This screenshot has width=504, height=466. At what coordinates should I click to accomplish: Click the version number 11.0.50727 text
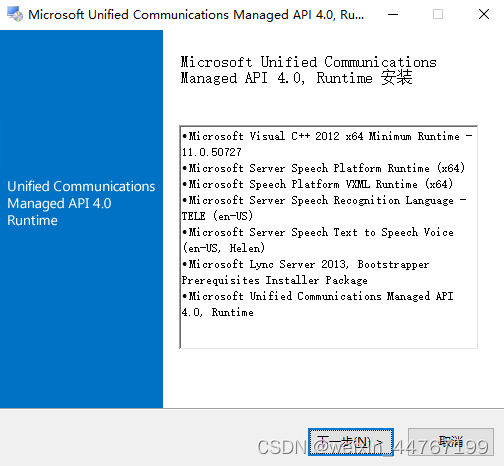click(212, 152)
